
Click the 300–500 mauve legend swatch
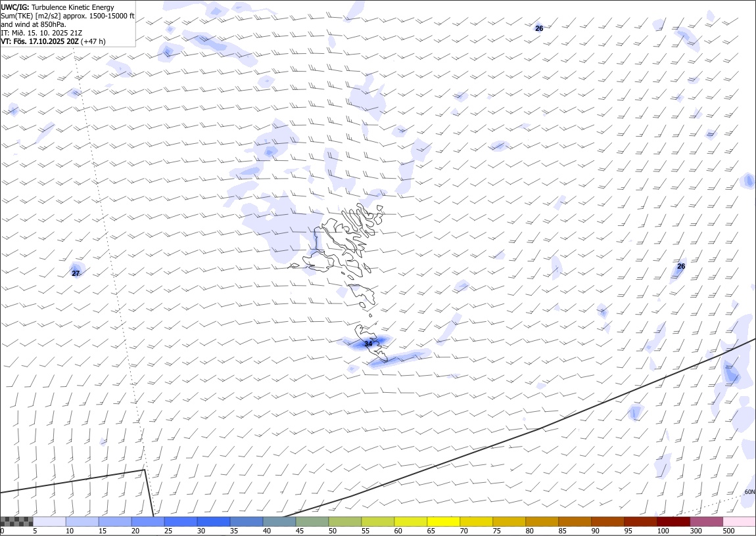706,522
